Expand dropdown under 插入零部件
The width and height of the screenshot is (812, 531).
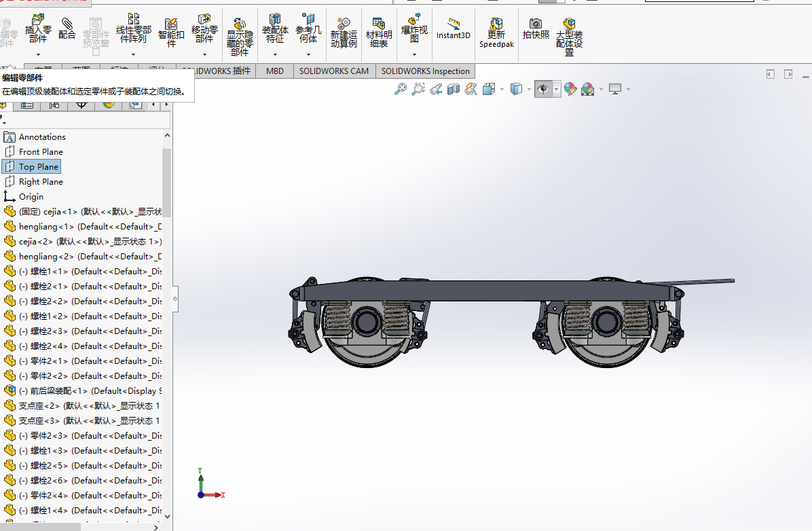point(38,54)
